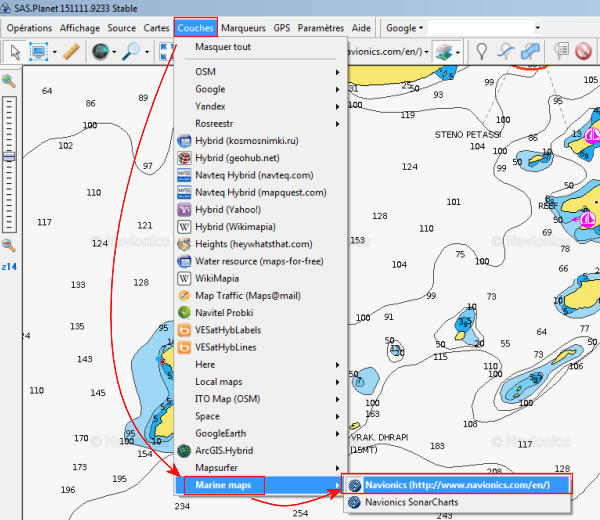Select the ruler distance measuring tool

(71, 52)
